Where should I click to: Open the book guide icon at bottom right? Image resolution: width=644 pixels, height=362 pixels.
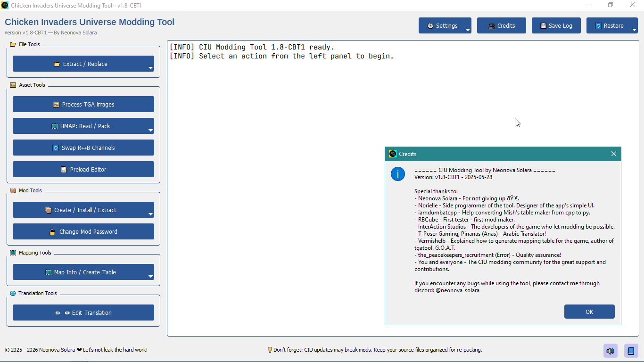[630, 351]
